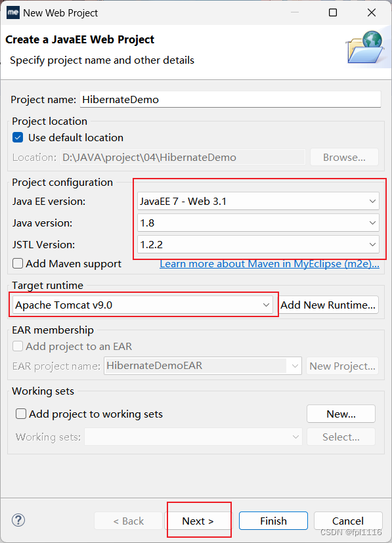Click the Next button
Screen dimensions: 392x543
pos(198,521)
